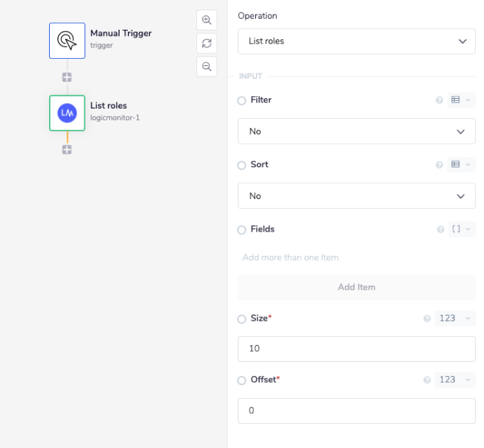Select the LogicMonitor List roles node icon
Screen dimensions: 484x448
pos(67,113)
